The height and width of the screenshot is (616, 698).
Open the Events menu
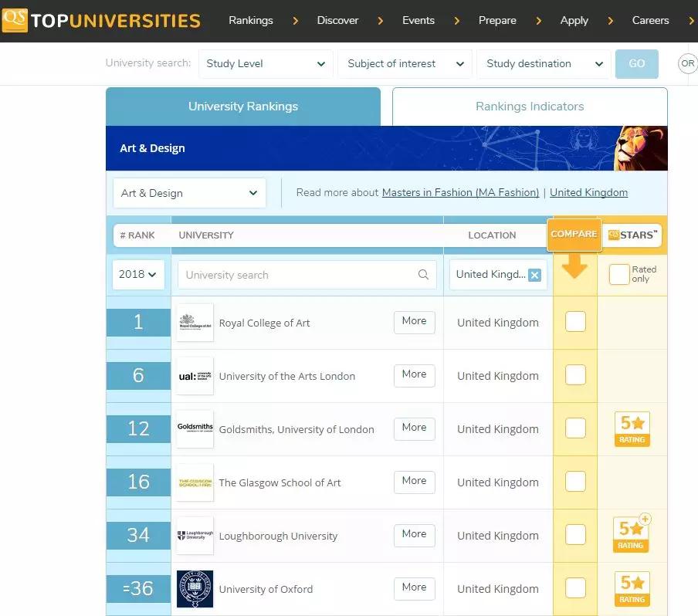click(418, 21)
